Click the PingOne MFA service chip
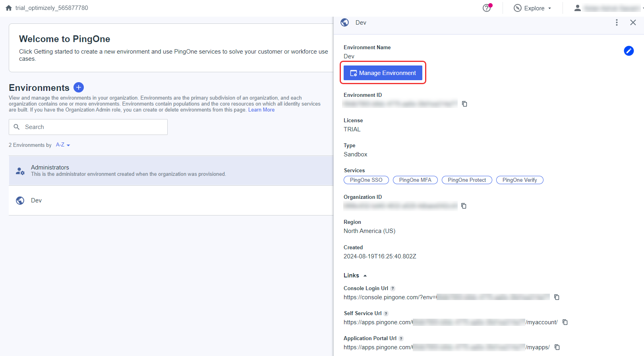This screenshot has height=356, width=644. (415, 180)
